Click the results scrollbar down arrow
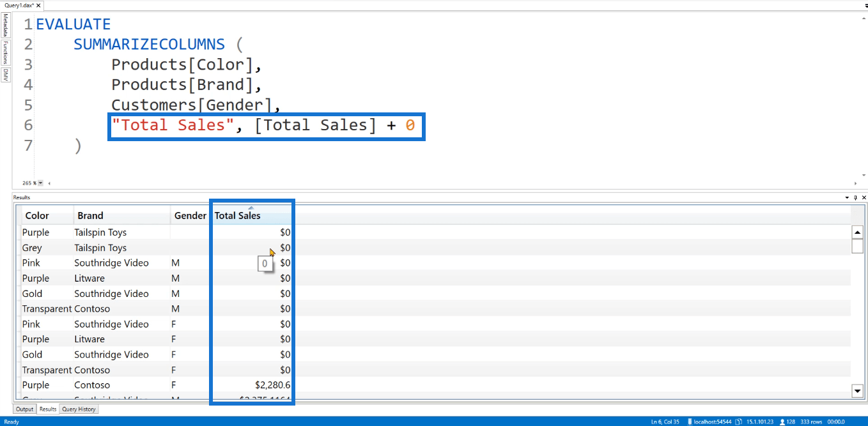868x426 pixels. 858,390
